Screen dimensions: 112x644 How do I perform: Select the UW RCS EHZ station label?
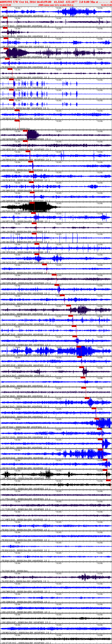pos(26,293)
